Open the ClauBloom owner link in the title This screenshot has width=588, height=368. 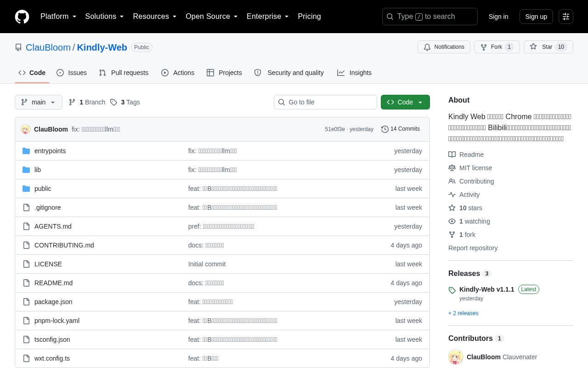click(48, 47)
